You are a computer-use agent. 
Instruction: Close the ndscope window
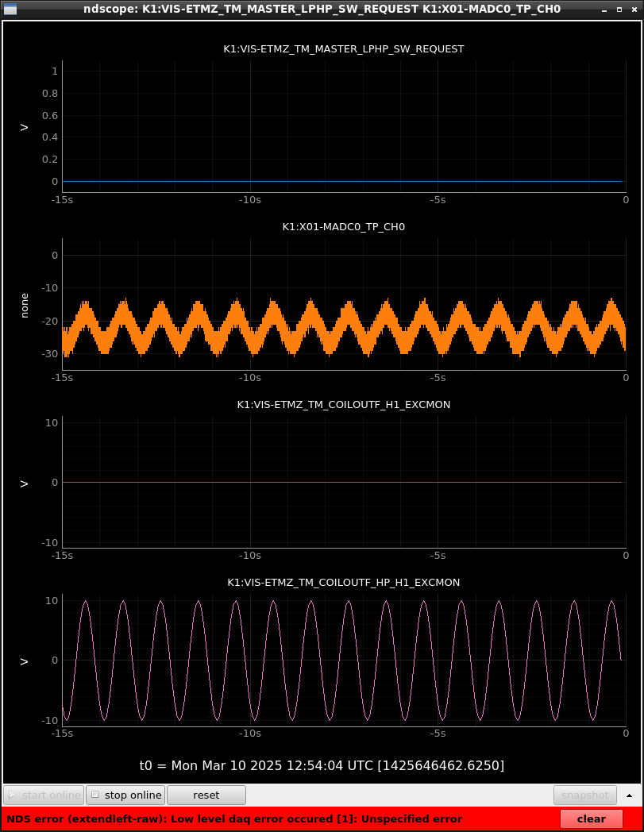[634, 10]
